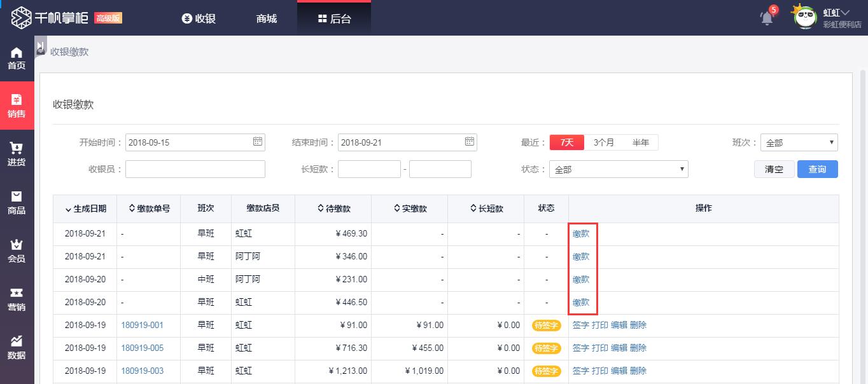Click inside the 收银员 input field
The height and width of the screenshot is (384, 868).
195,168
